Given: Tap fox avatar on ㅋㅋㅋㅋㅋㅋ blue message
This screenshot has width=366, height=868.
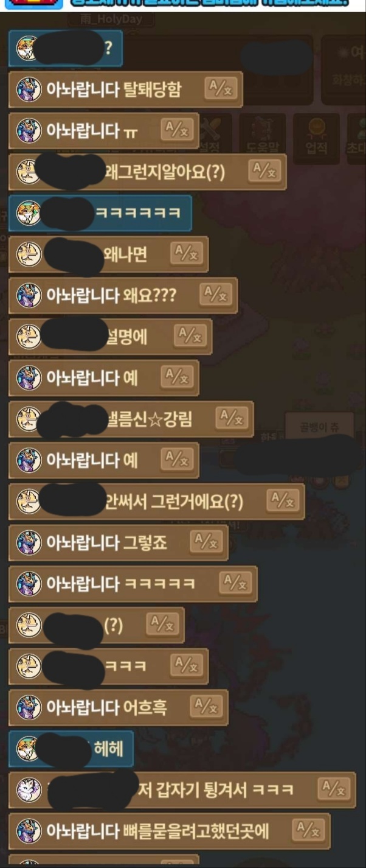Looking at the screenshot, I should pos(29,213).
